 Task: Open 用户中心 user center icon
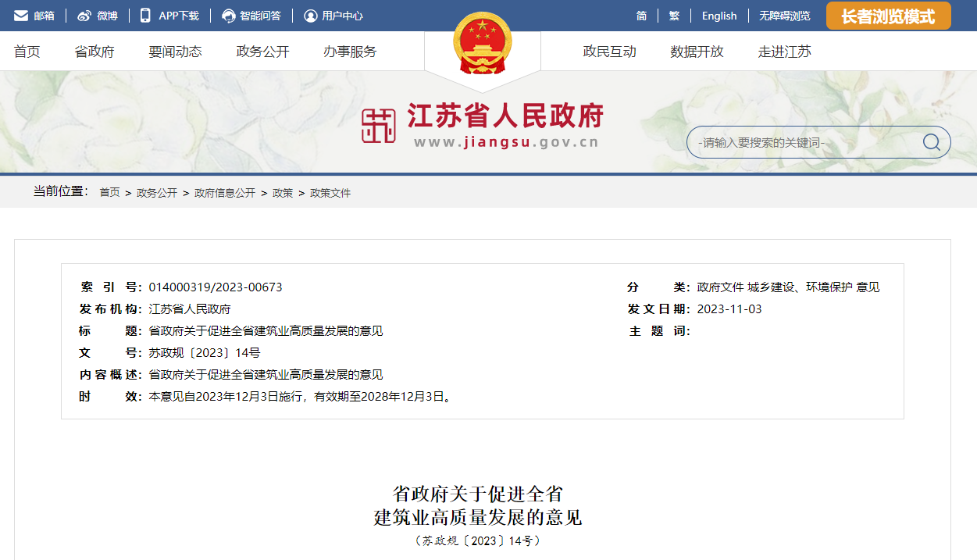point(311,15)
